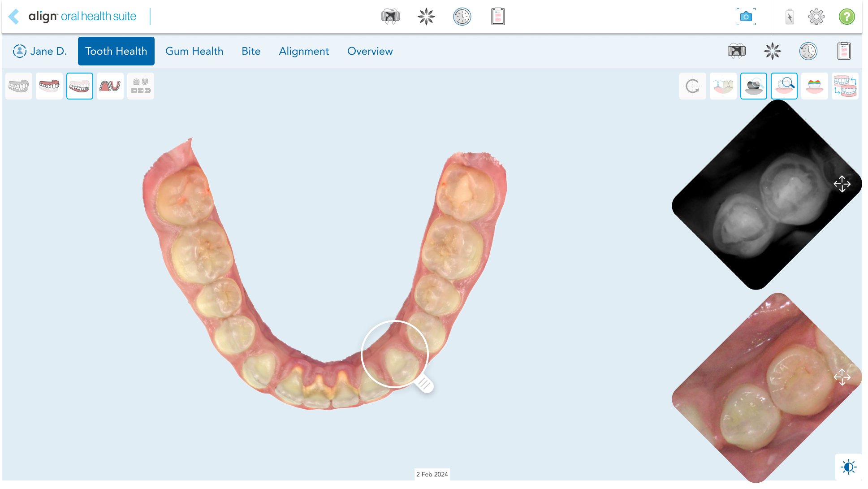
Task: Open the settings gear
Action: [816, 17]
